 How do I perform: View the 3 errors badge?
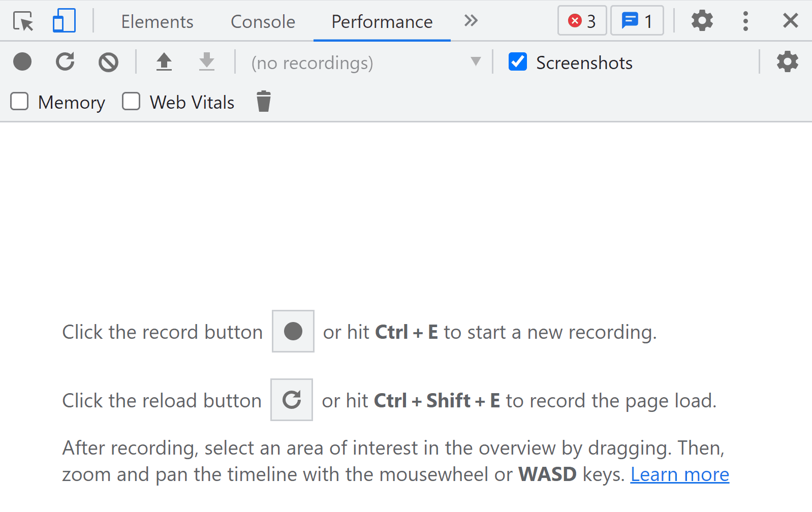tap(581, 21)
